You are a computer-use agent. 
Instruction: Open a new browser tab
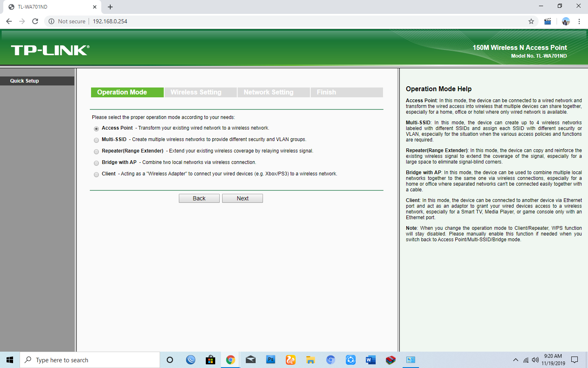tap(110, 7)
